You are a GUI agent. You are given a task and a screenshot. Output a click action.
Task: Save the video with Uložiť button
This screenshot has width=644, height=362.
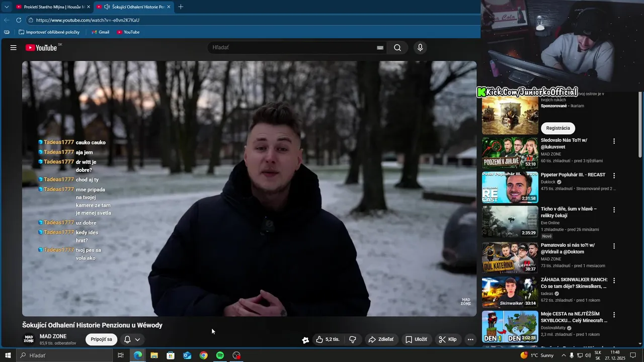coord(416,339)
